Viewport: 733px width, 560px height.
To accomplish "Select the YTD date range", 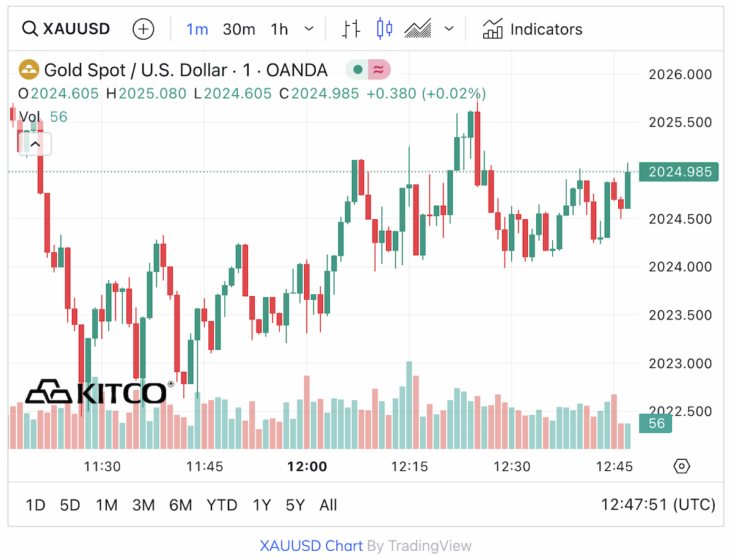I will coord(222,505).
